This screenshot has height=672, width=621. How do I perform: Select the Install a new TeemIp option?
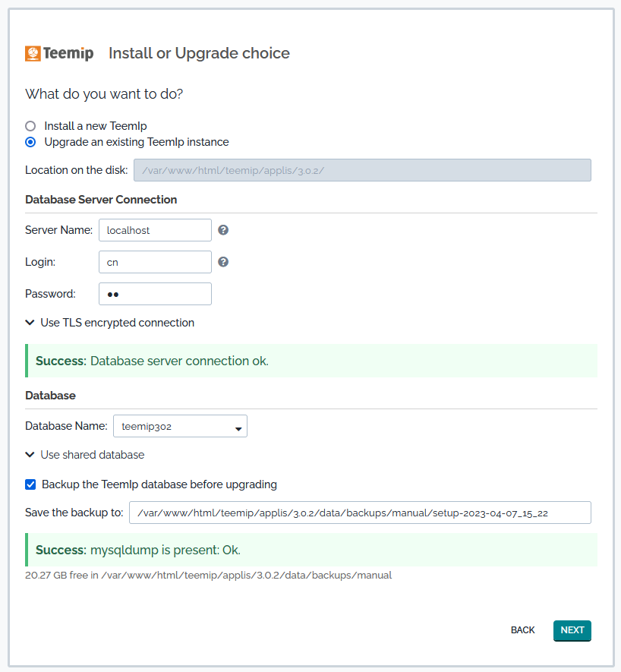[30, 126]
